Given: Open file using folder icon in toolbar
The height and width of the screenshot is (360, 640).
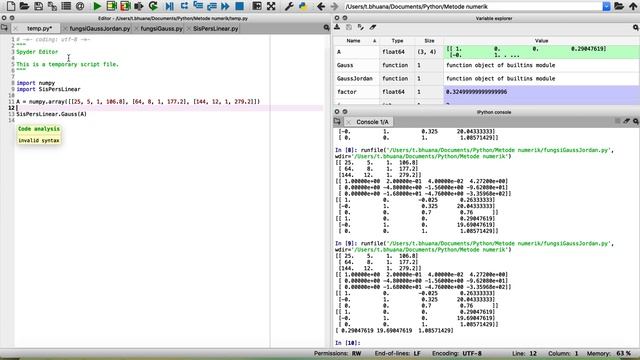Looking at the screenshot, I should click(x=24, y=6).
